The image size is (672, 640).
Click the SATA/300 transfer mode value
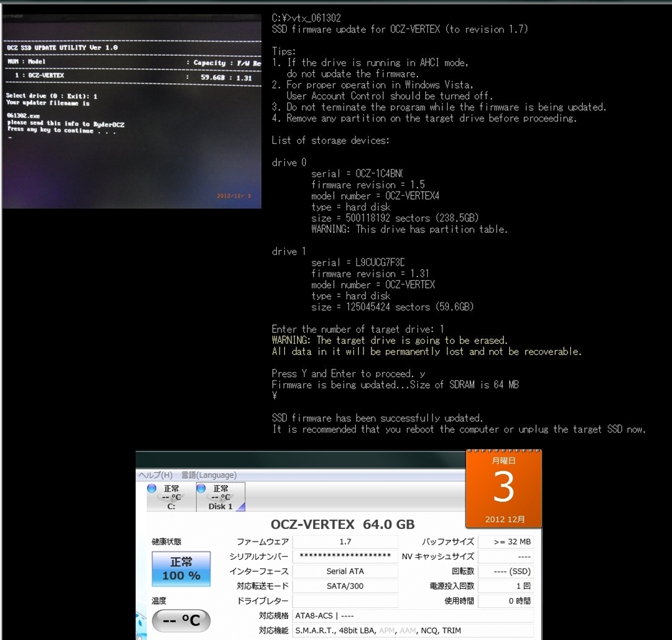pos(345,586)
